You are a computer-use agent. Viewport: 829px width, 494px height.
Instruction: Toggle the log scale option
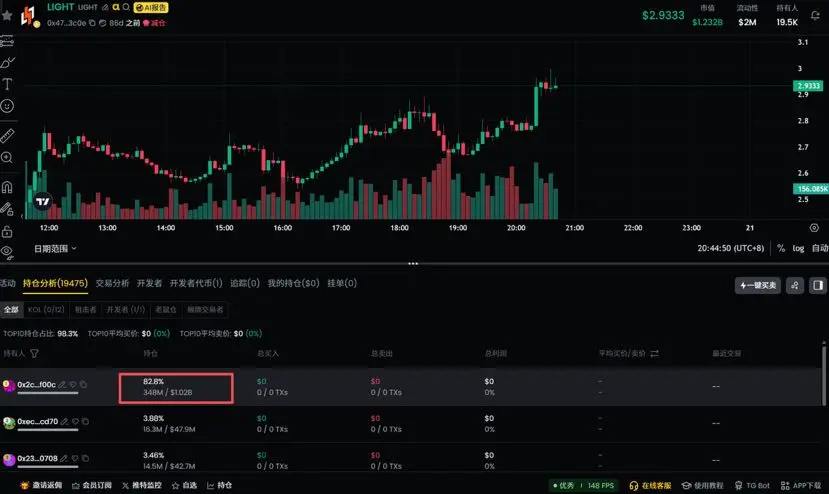(x=798, y=248)
